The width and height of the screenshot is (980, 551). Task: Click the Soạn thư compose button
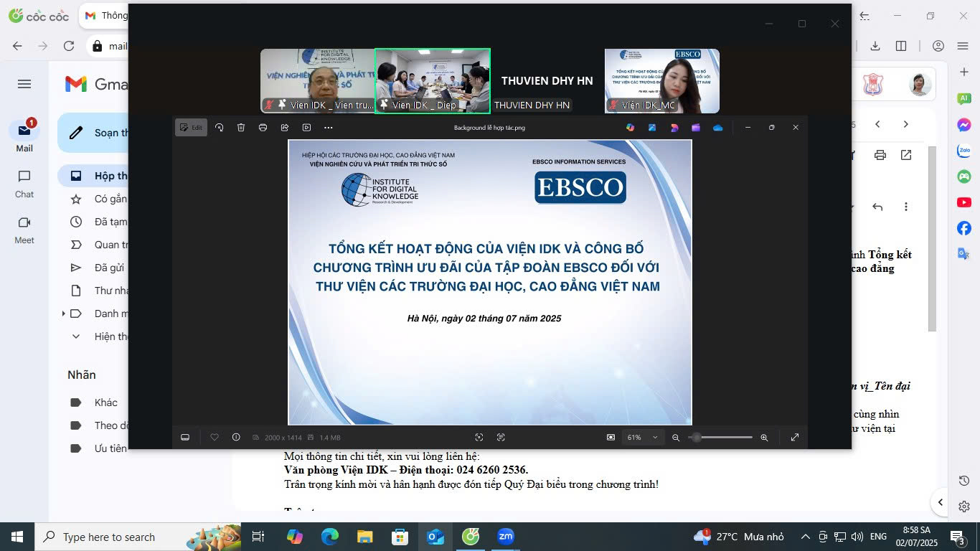[93, 133]
